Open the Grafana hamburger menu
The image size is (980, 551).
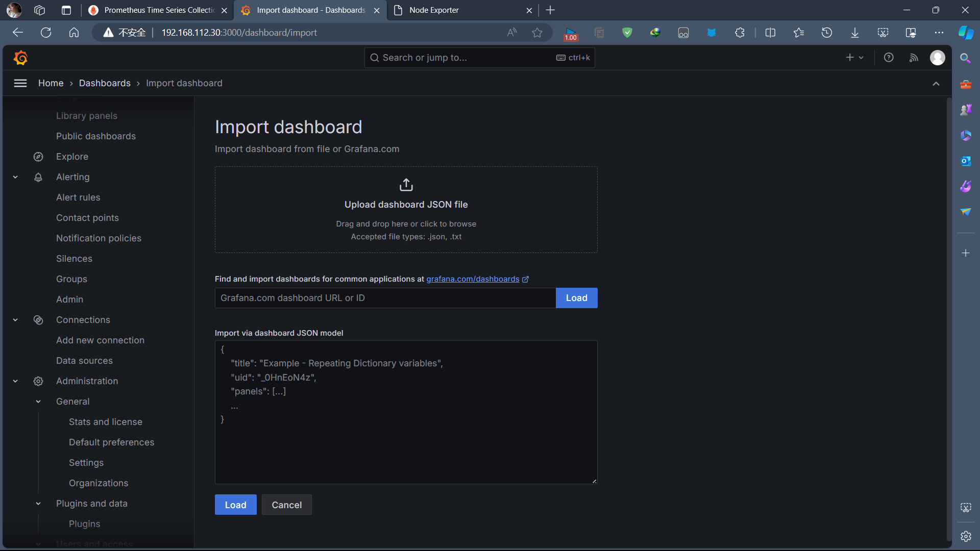point(20,83)
